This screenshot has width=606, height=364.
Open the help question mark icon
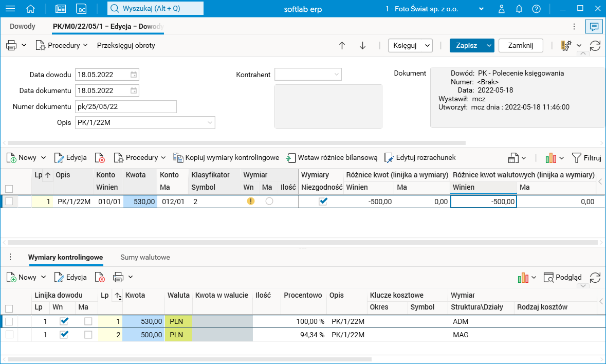(536, 9)
